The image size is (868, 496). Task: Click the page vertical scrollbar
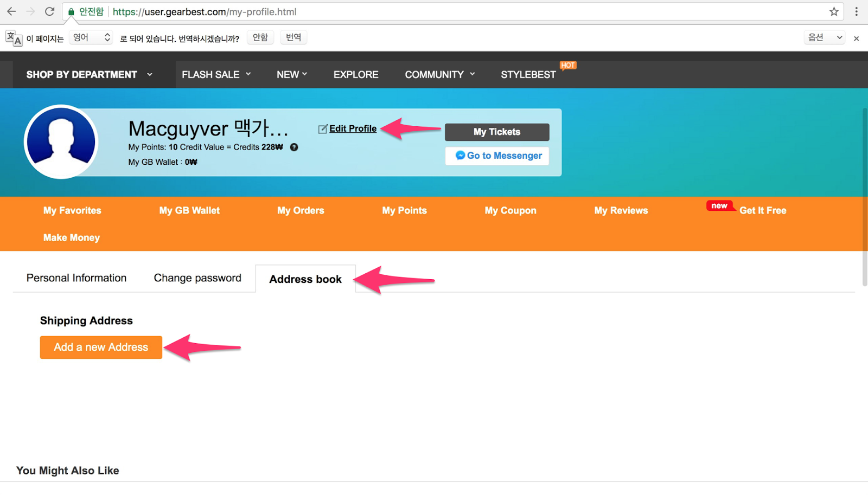click(x=865, y=197)
